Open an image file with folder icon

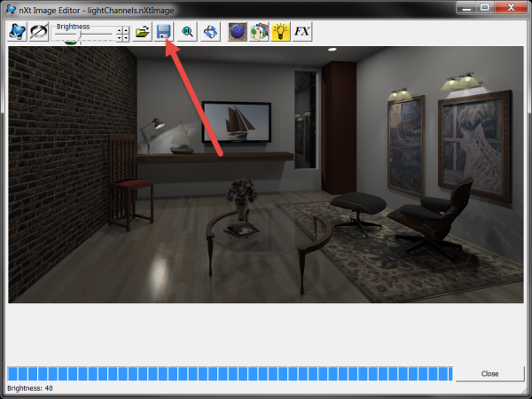(142, 32)
